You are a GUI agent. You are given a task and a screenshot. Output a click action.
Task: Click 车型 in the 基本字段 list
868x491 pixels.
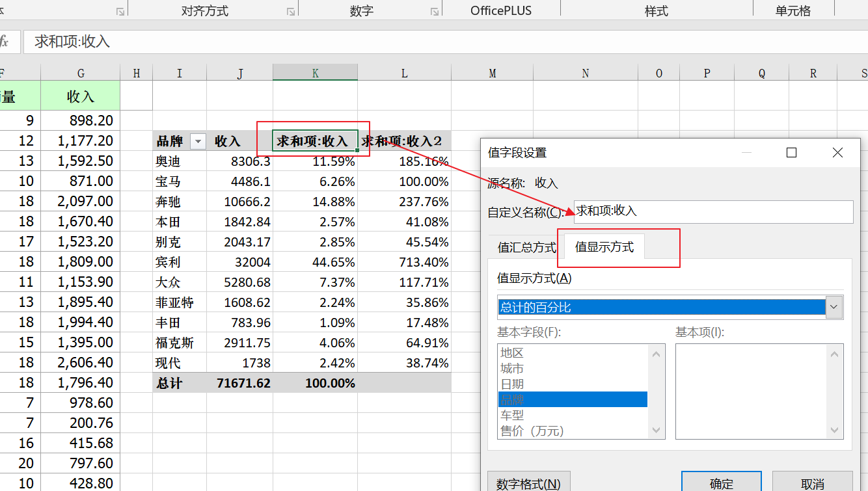click(x=573, y=415)
